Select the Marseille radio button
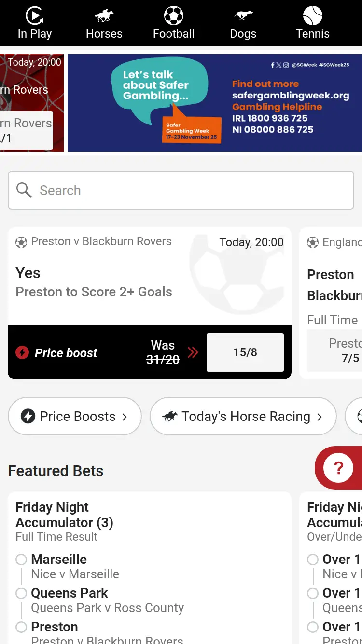The height and width of the screenshot is (644, 362). [x=21, y=560]
